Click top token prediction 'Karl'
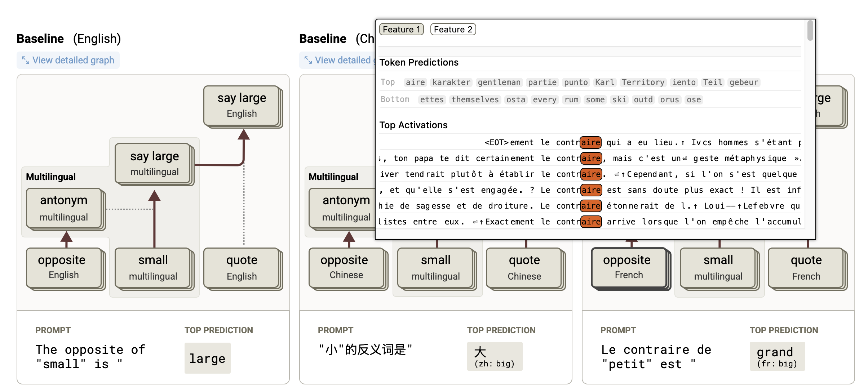The image size is (868, 392). (x=605, y=83)
